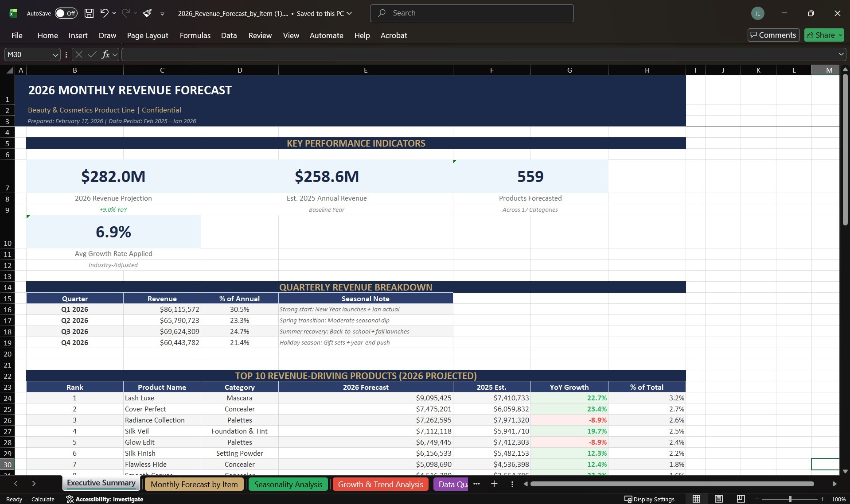This screenshot has width=850, height=504.
Task: Open the Share button
Action: click(823, 35)
